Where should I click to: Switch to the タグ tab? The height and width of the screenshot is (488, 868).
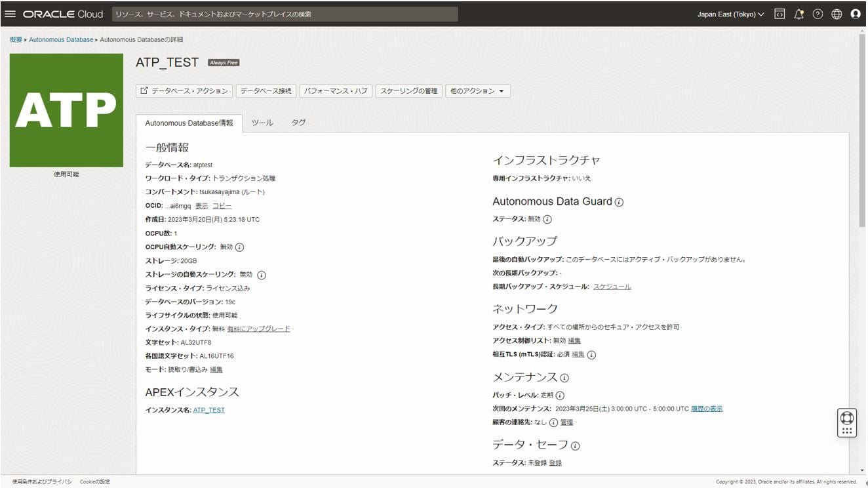click(x=299, y=121)
